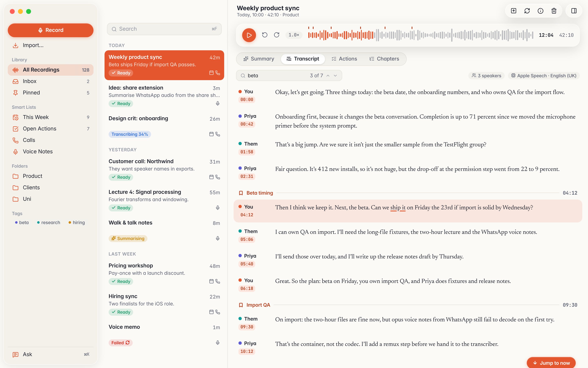Skip backward with the rewind icon
This screenshot has width=588, height=368.
tap(265, 35)
